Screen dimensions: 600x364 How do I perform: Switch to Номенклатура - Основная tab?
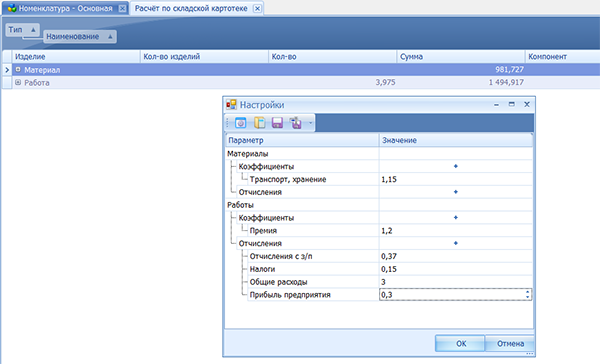click(65, 8)
